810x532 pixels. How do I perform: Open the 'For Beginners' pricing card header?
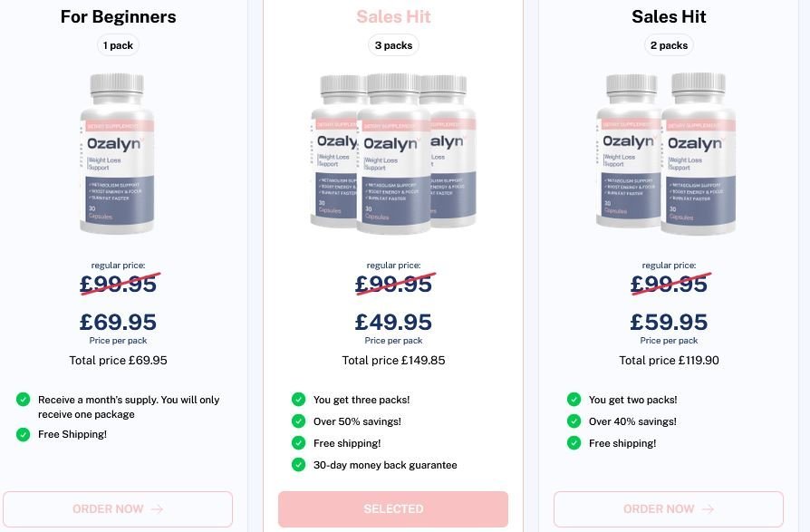coord(118,16)
